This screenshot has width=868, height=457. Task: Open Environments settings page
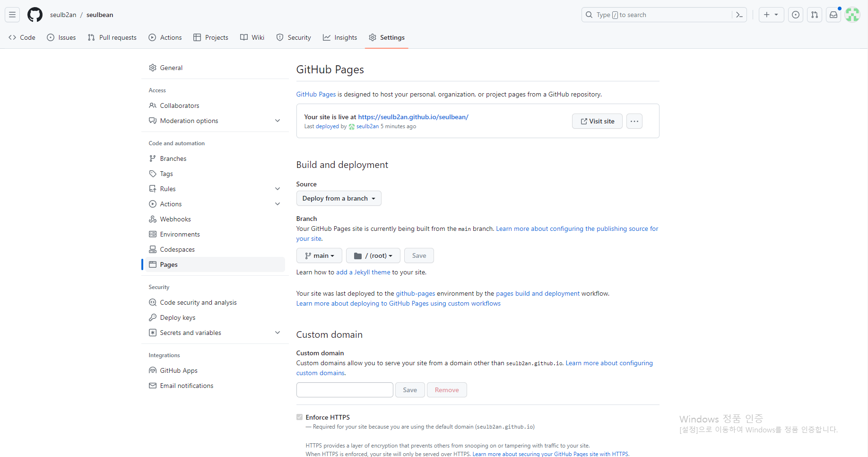click(215, 234)
